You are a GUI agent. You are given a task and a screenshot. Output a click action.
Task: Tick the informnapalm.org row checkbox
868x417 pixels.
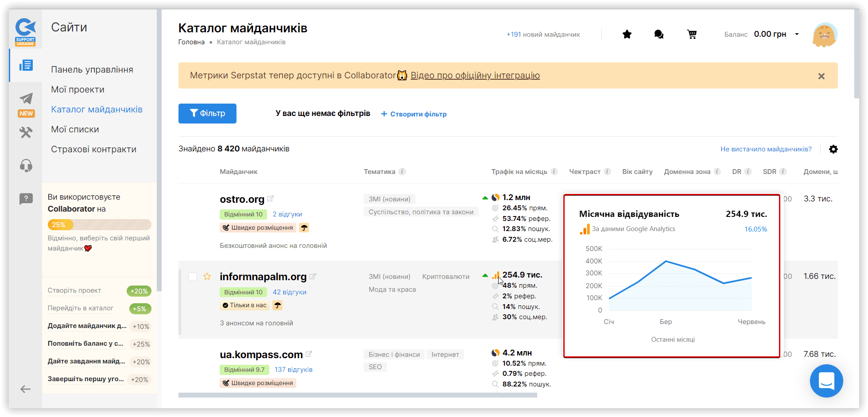click(193, 277)
